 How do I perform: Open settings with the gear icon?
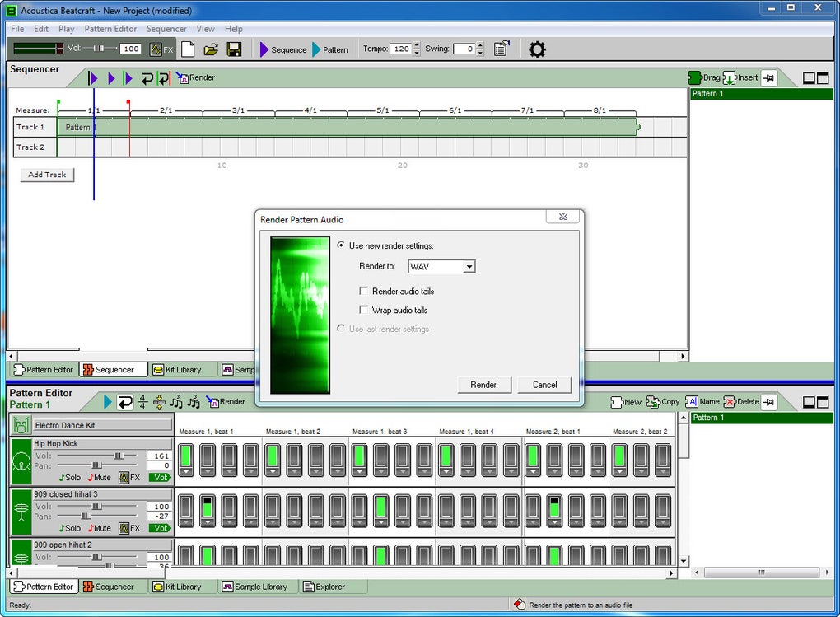537,49
